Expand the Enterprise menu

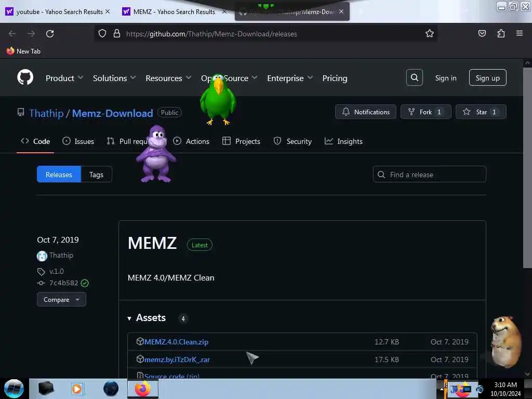(290, 78)
